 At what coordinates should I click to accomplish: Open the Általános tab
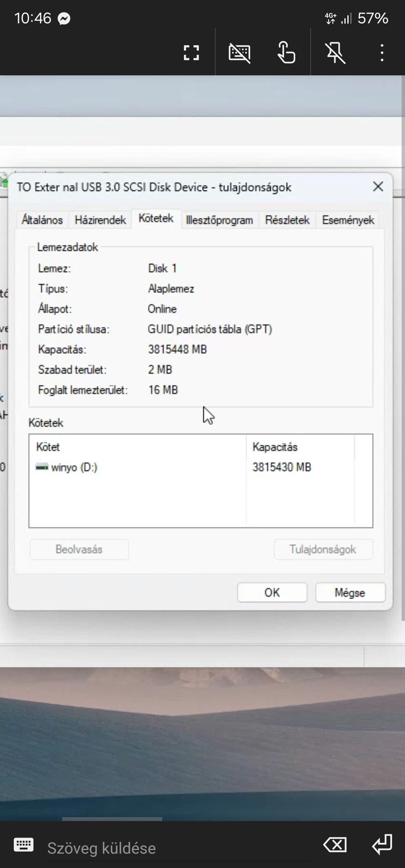point(42,220)
